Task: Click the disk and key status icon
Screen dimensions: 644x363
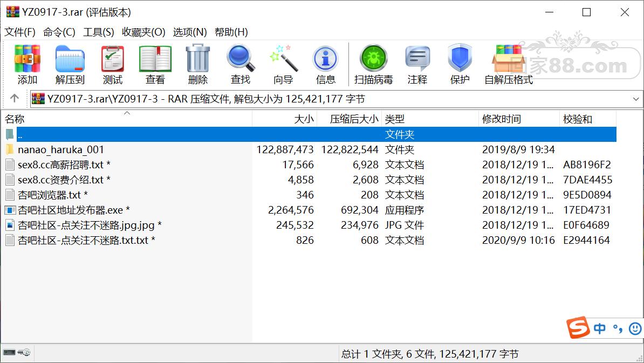Action: [16, 352]
